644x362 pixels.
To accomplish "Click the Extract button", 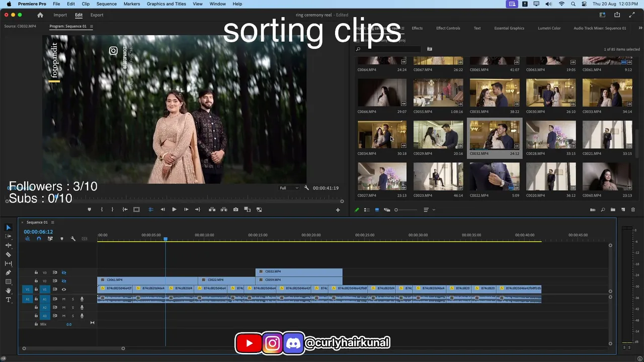I will click(x=223, y=210).
